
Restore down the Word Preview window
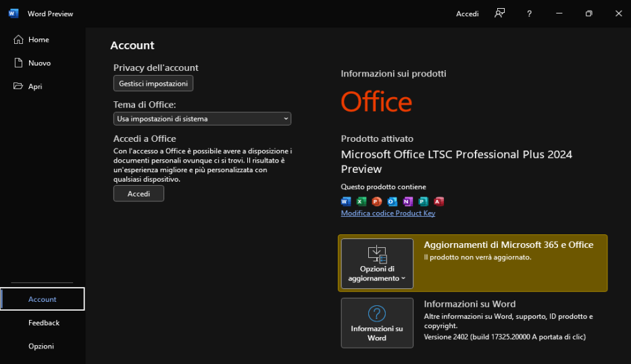588,14
